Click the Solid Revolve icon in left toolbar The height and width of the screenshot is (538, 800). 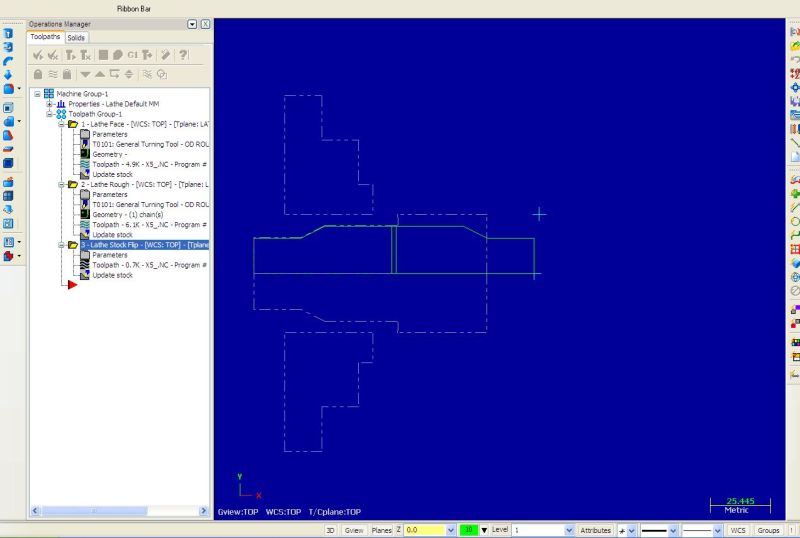8,47
